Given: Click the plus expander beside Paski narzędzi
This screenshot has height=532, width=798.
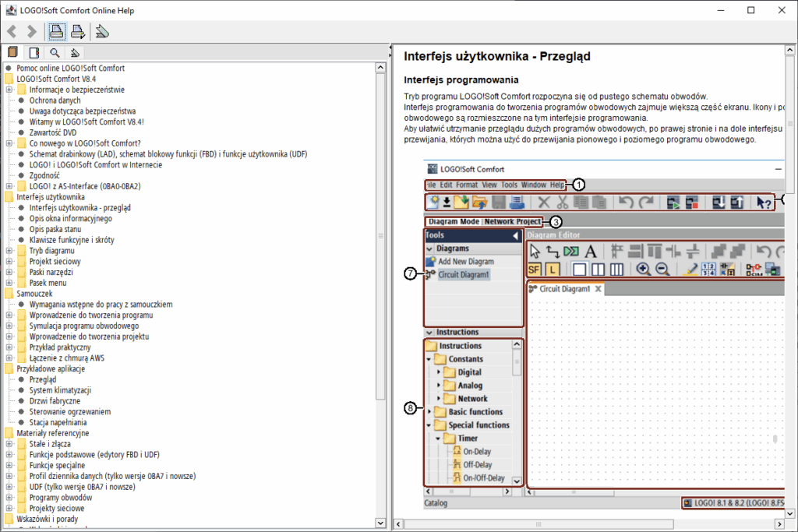Looking at the screenshot, I should [9, 272].
